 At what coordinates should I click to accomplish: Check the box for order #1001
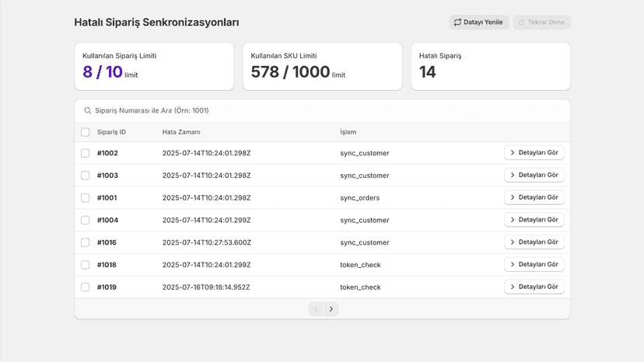(x=85, y=198)
